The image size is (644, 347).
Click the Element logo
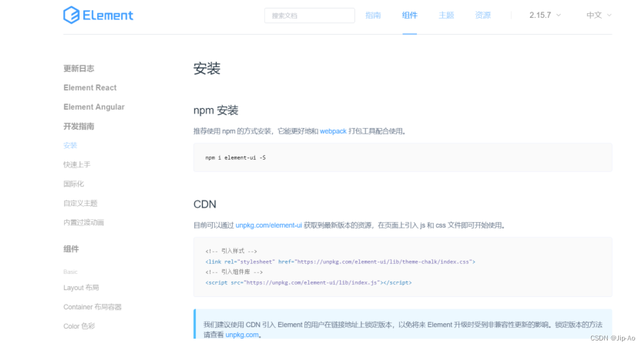[98, 15]
